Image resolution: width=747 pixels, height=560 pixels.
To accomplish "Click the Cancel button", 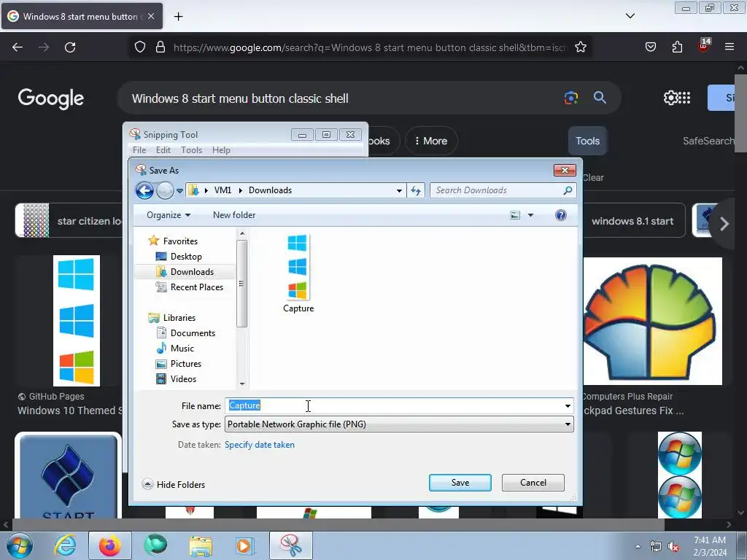I will click(x=533, y=483).
